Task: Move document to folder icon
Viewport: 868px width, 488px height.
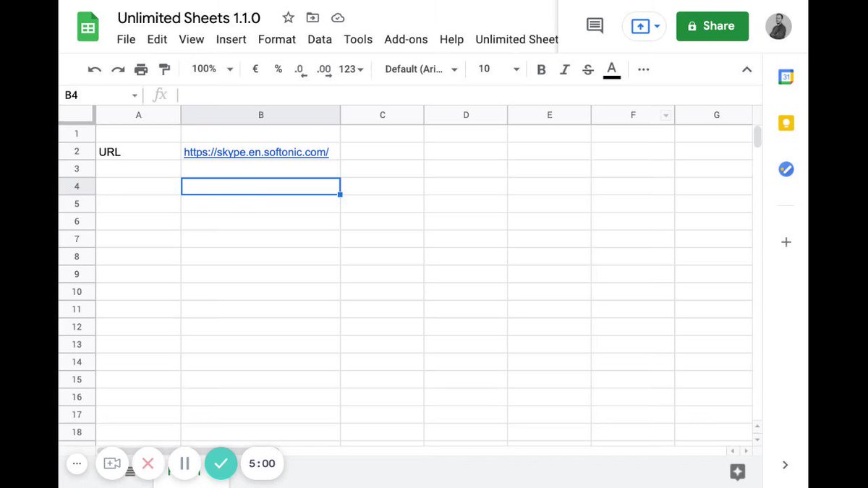Action: pos(312,18)
